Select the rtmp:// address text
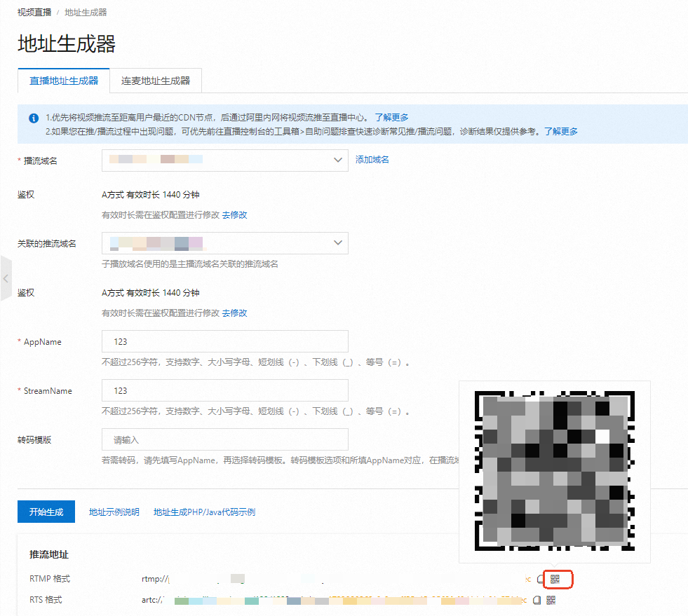The image size is (688, 616). [x=336, y=579]
